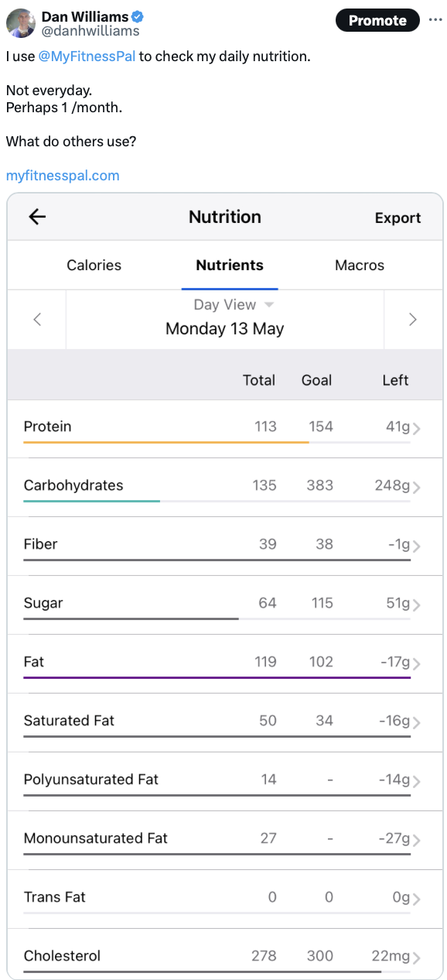Image resolution: width=447 pixels, height=980 pixels.
Task: Click the Monday 13 May date label
Action: tap(224, 328)
